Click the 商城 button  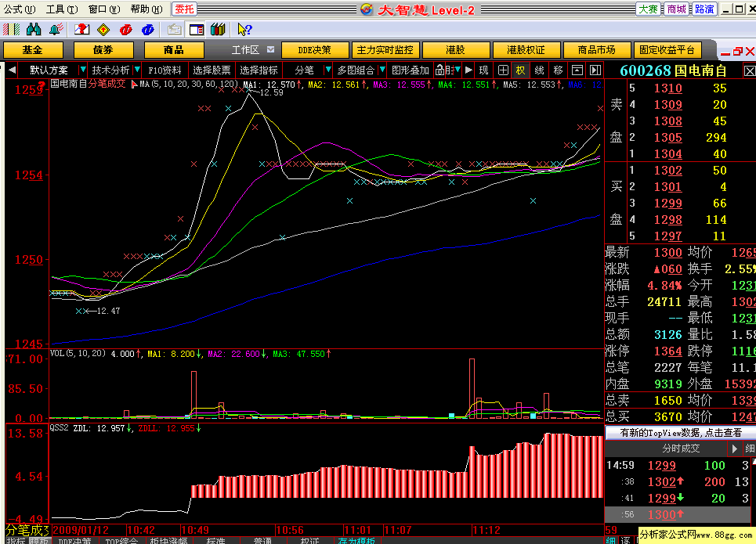(676, 9)
